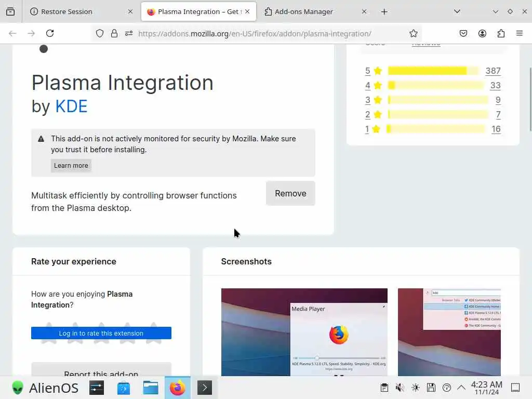Go back to previous page
The height and width of the screenshot is (399, 532).
12,33
